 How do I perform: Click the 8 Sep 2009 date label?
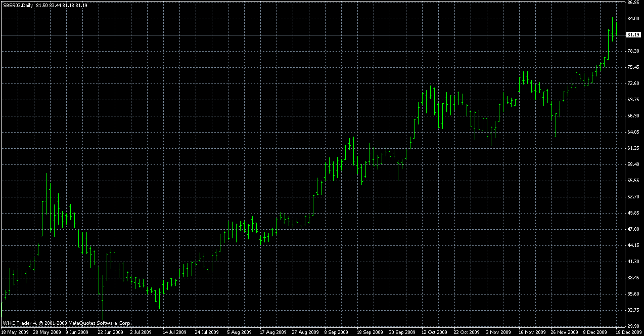point(337,332)
